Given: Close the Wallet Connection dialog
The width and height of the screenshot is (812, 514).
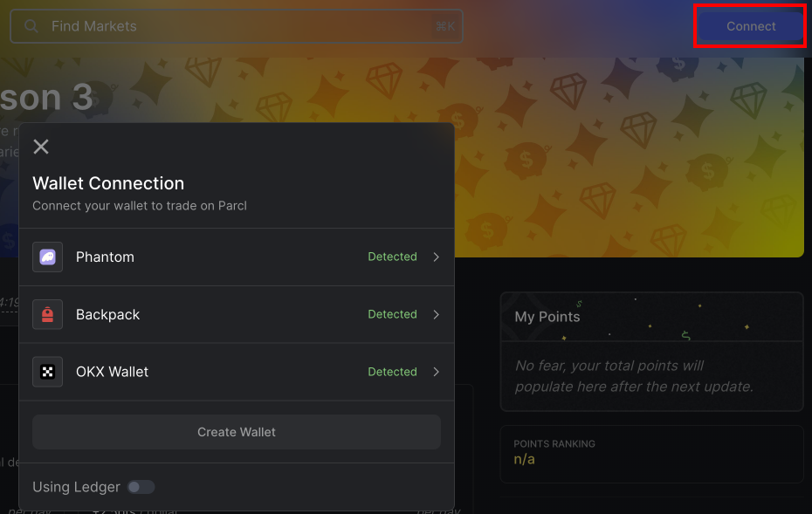Looking at the screenshot, I should (x=41, y=147).
